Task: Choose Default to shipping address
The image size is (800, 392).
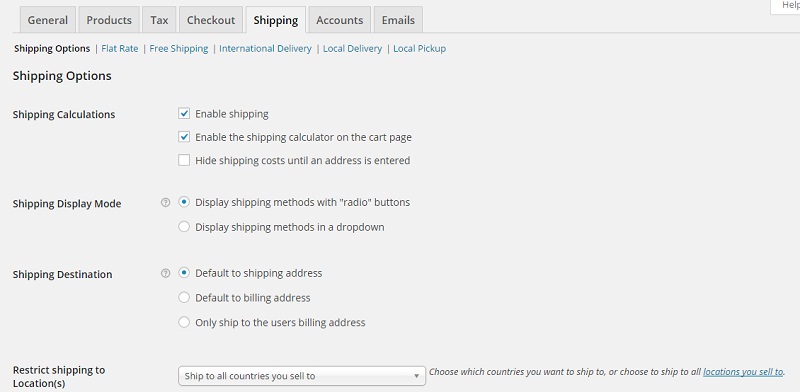Action: 184,273
